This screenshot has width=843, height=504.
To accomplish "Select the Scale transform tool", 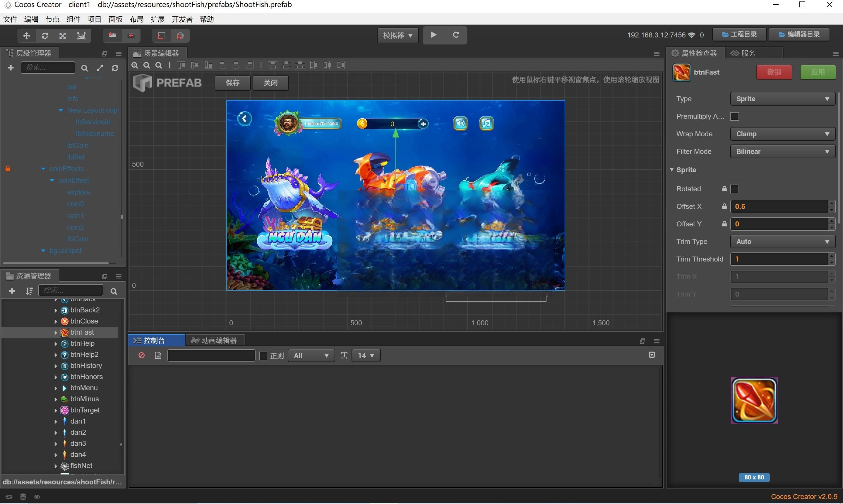I will [63, 36].
